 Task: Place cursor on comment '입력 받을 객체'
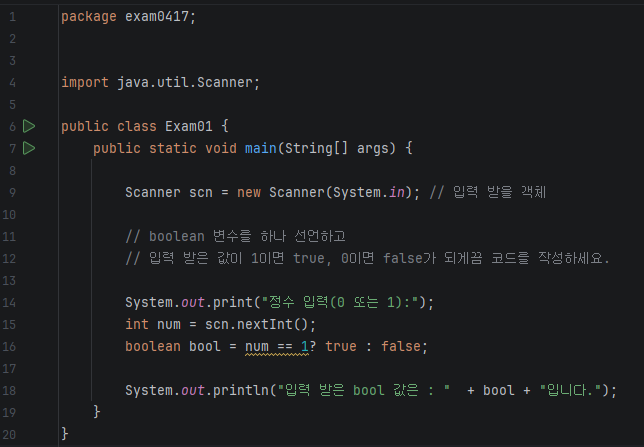(499, 192)
